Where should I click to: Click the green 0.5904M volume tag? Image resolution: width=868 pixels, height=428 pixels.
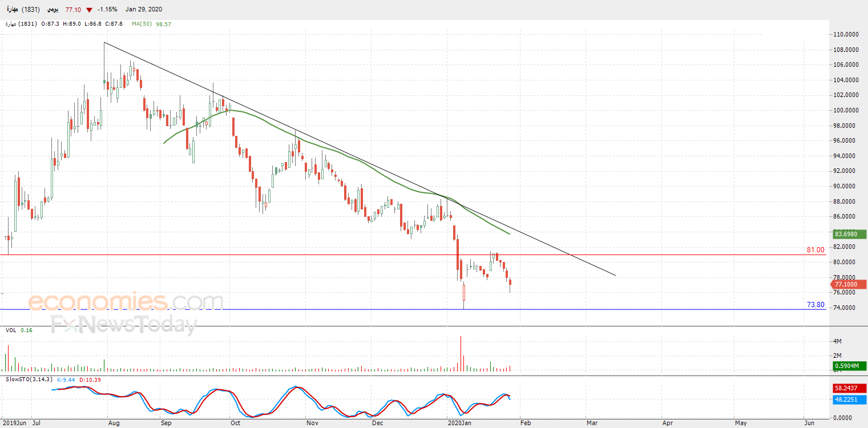[850, 366]
